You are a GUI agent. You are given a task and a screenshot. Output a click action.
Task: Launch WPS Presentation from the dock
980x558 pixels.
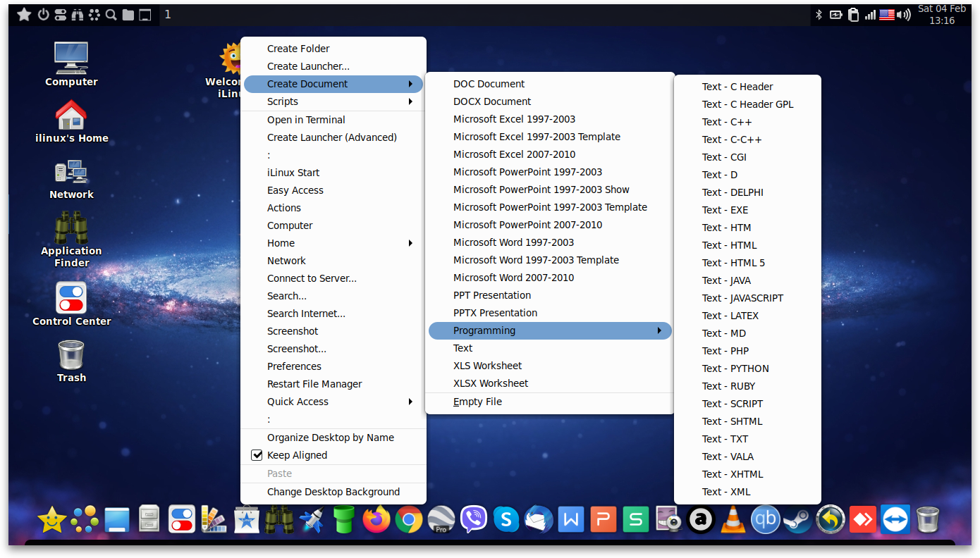(604, 521)
